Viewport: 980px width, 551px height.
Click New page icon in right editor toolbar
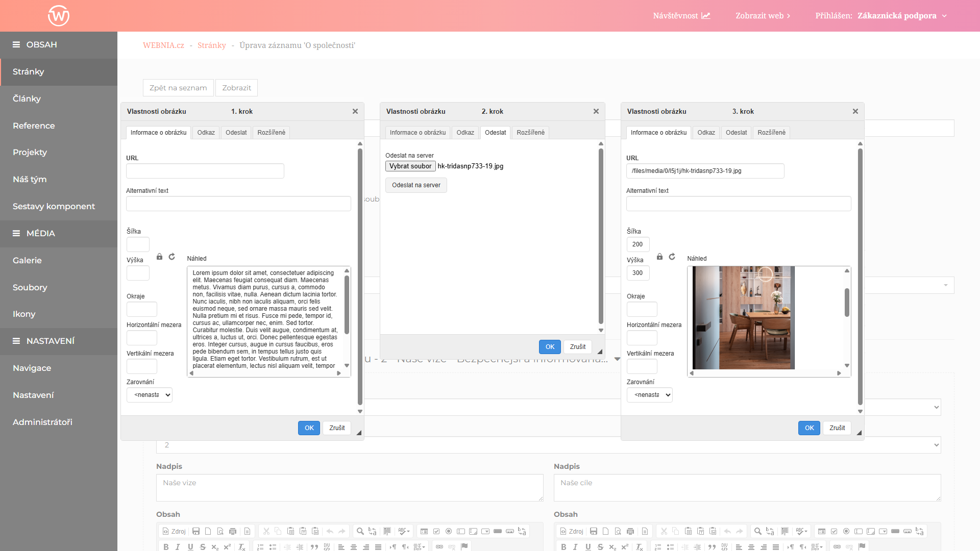coord(606,531)
